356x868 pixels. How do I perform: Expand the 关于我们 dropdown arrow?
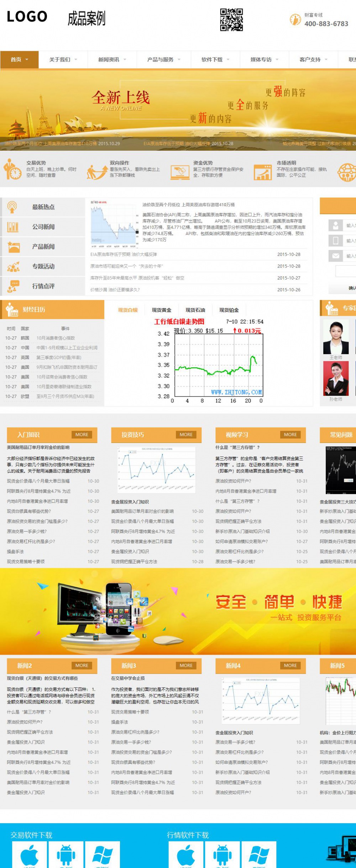click(76, 60)
